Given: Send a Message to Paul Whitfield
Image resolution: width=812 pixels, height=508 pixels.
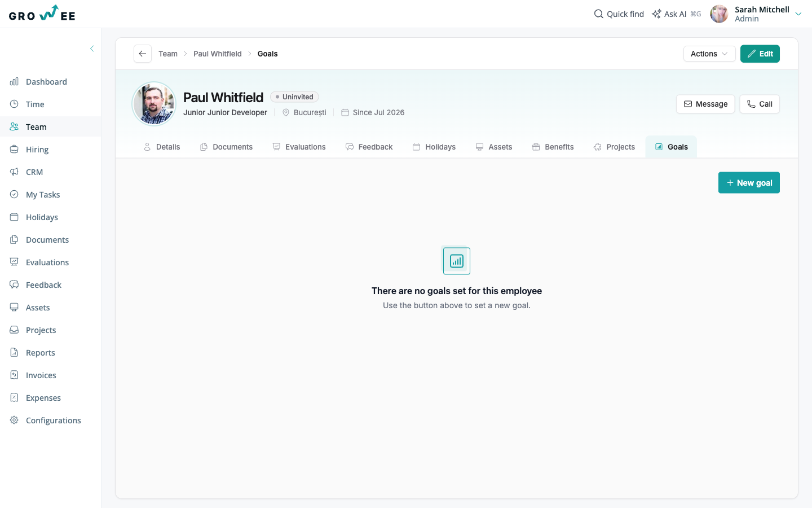Looking at the screenshot, I should point(705,104).
